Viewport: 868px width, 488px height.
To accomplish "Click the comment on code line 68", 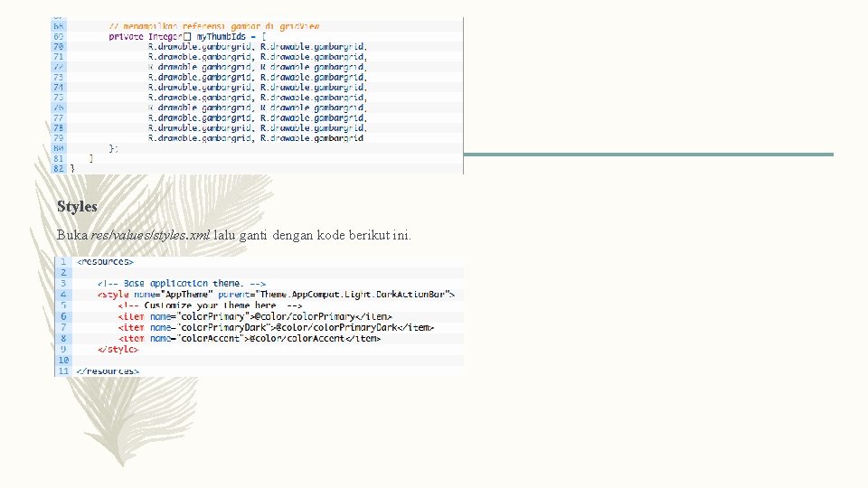I will click(x=213, y=26).
